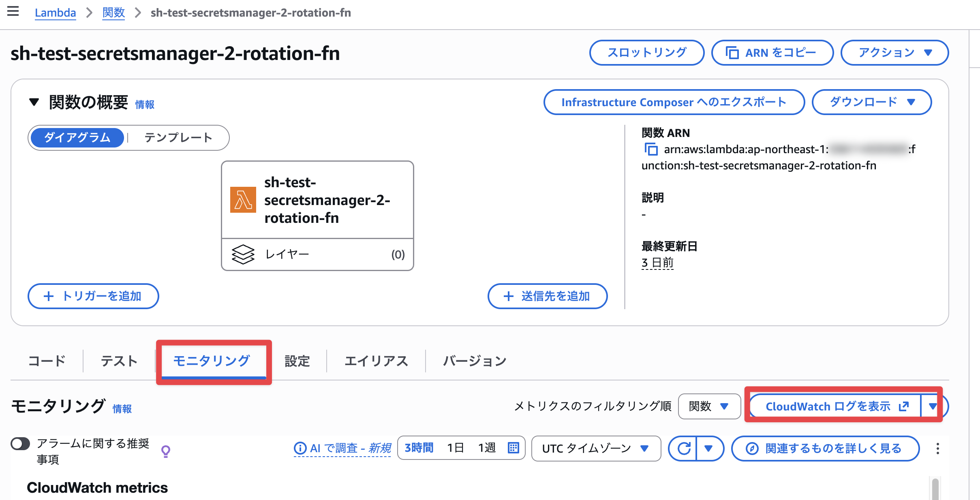
Task: Open 情報 link next to モニタリング heading
Action: tap(122, 409)
